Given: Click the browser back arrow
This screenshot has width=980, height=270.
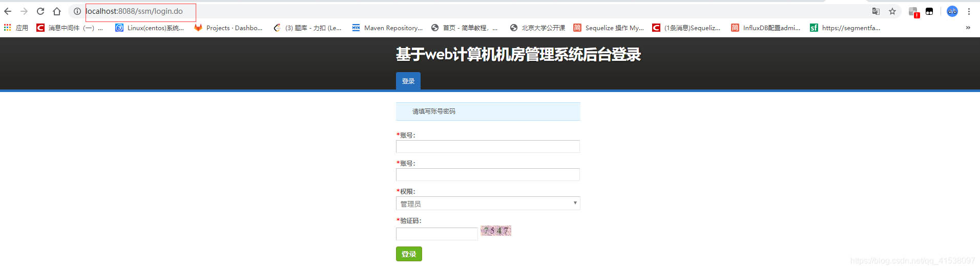Looking at the screenshot, I should pyautogui.click(x=8, y=11).
